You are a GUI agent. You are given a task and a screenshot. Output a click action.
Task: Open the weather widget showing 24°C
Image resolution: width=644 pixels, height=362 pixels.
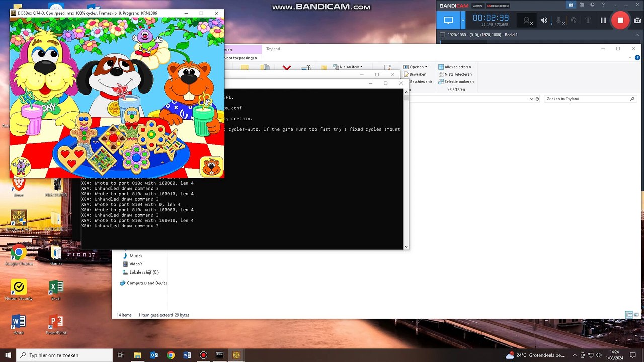tap(535, 355)
